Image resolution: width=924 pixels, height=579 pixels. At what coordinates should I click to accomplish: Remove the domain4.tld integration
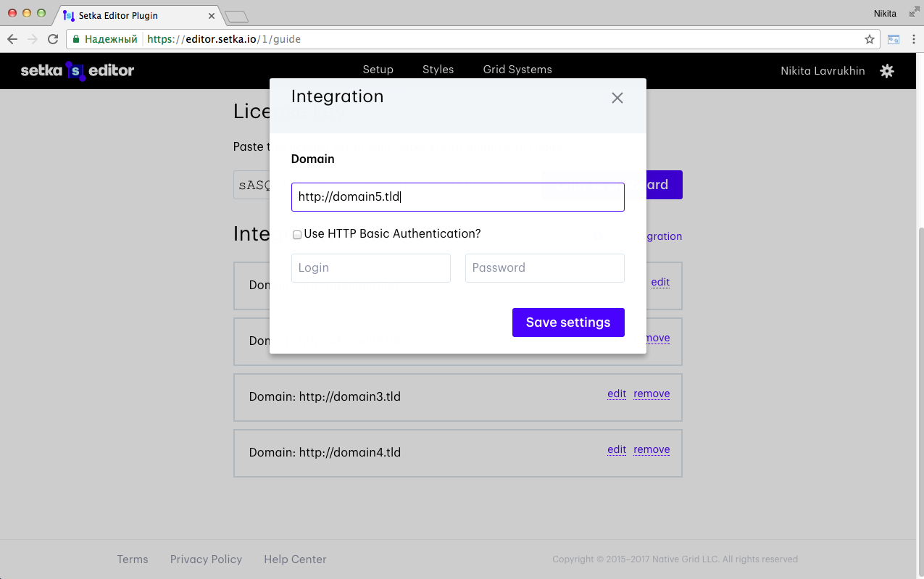click(652, 449)
